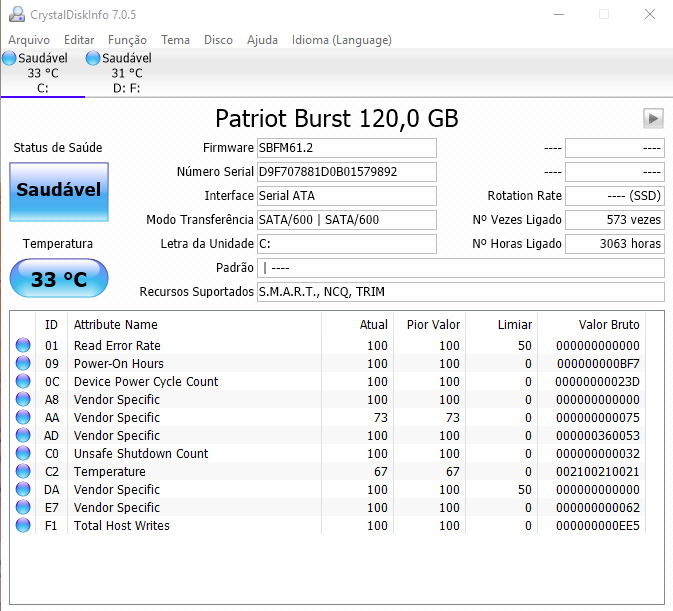Open the Tema menu
The height and width of the screenshot is (611, 673).
pos(176,40)
